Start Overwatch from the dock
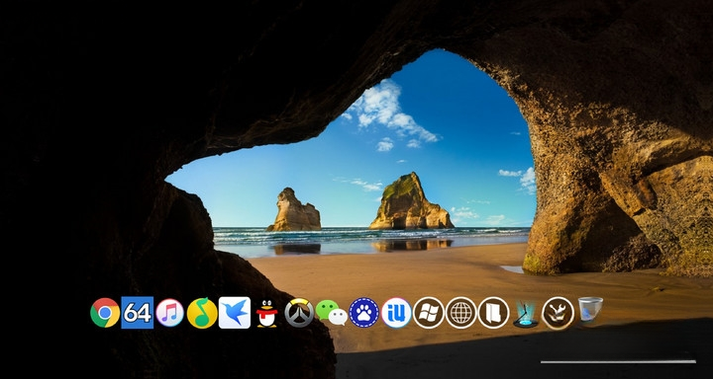This screenshot has height=379, width=713. (x=299, y=313)
